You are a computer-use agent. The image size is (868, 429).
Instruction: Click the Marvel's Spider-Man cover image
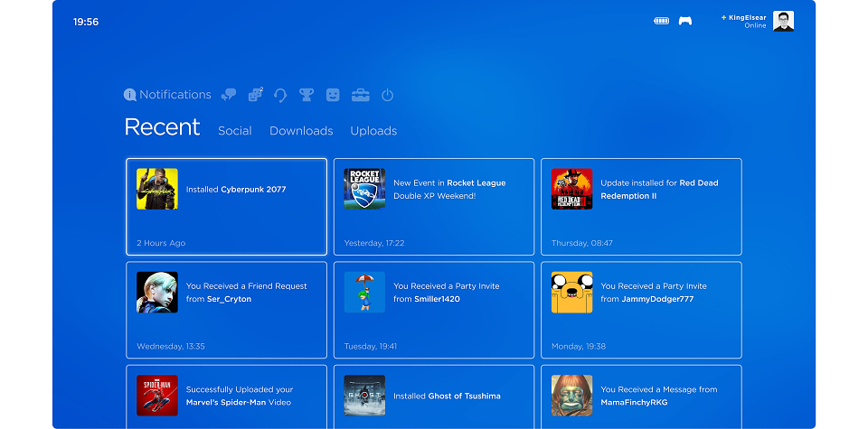pyautogui.click(x=157, y=396)
